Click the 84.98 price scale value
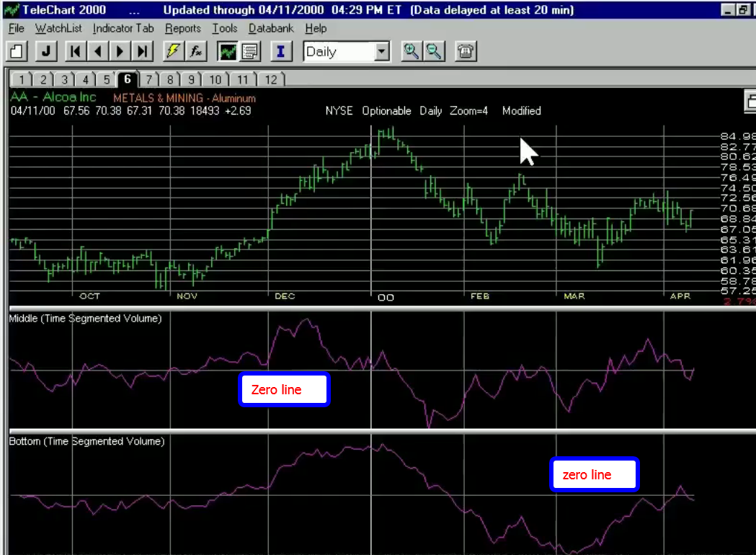Image resolution: width=756 pixels, height=555 pixels. (x=737, y=136)
